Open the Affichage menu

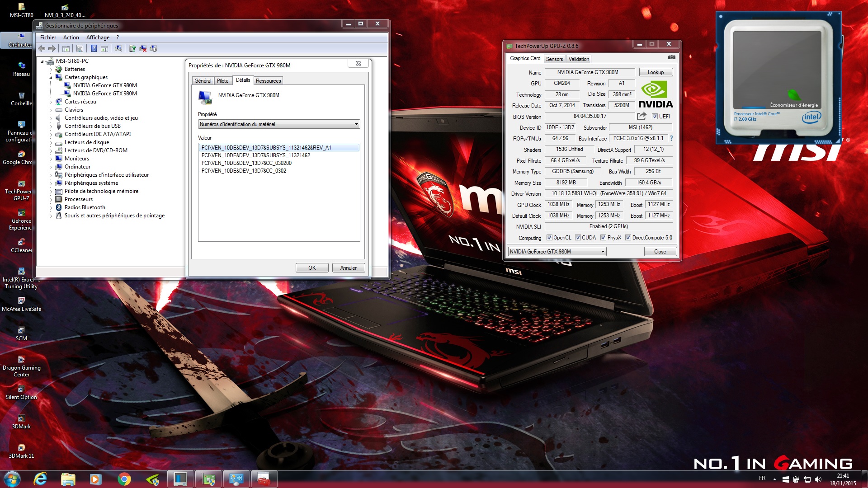[x=98, y=38]
